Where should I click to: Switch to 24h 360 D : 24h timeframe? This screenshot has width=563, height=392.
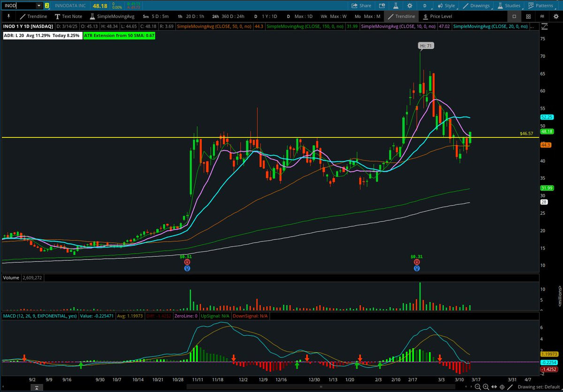tap(228, 16)
